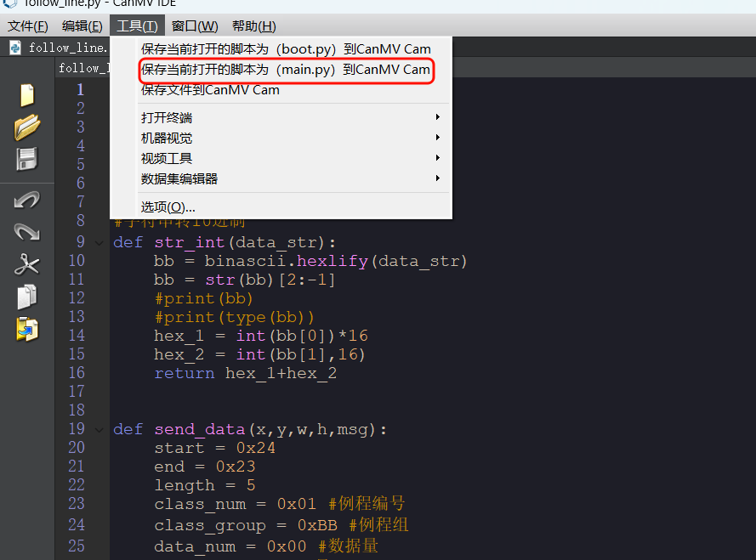Save current script as main.py to CanMV Cam

coord(285,70)
